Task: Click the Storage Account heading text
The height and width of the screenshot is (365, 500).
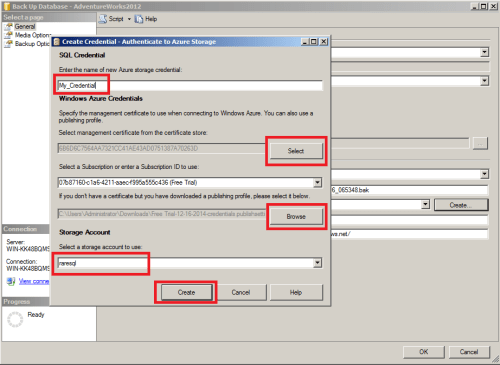Action: tap(85, 232)
